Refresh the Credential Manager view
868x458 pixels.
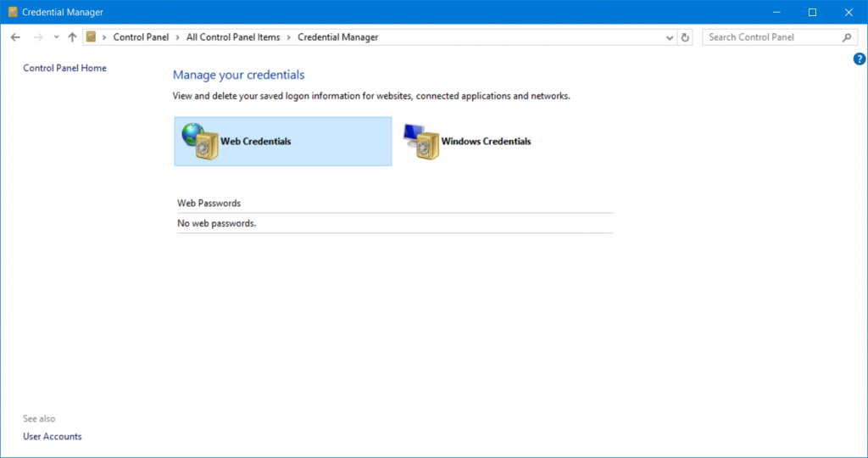tap(685, 37)
